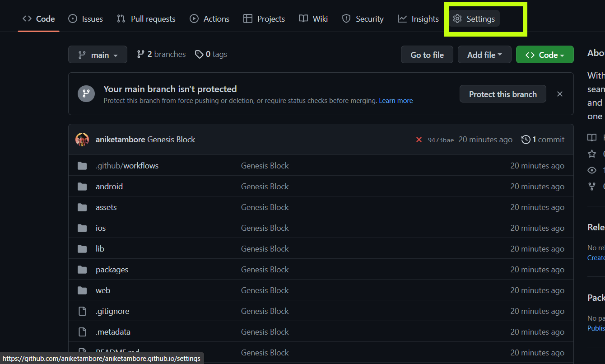605x364 pixels.
Task: Click the file icon beside .gitignore
Action: (x=82, y=311)
